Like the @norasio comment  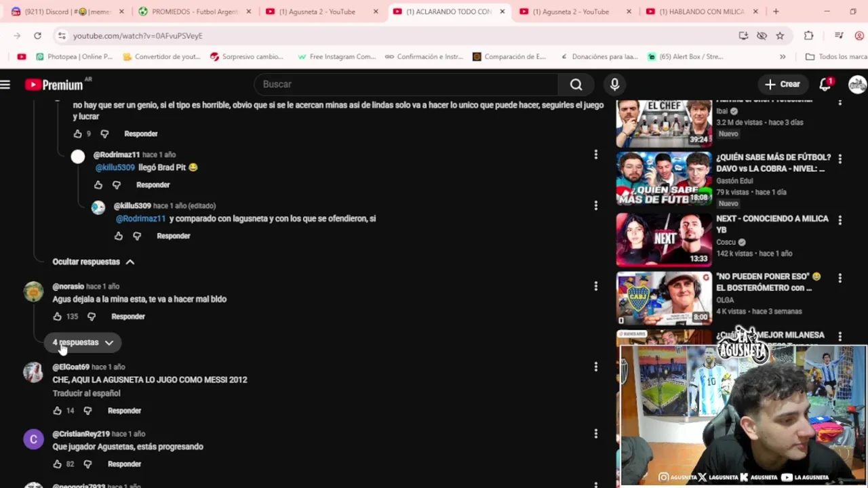[x=58, y=317]
